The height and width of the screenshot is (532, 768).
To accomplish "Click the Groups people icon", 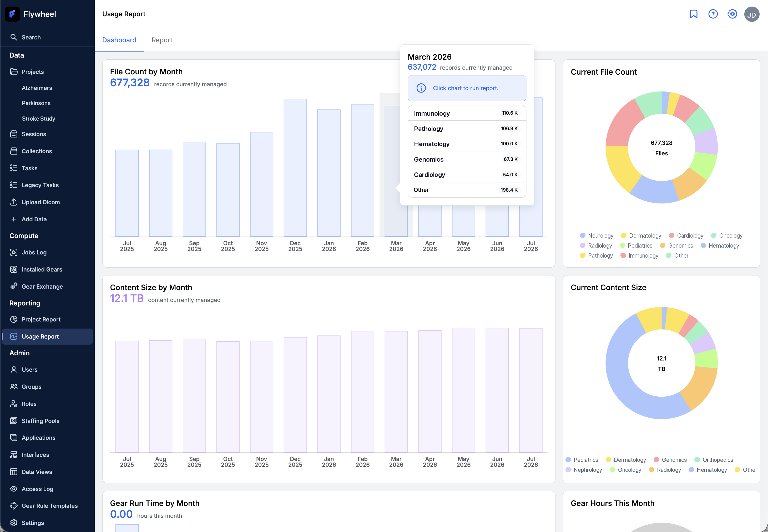I will pyautogui.click(x=14, y=387).
